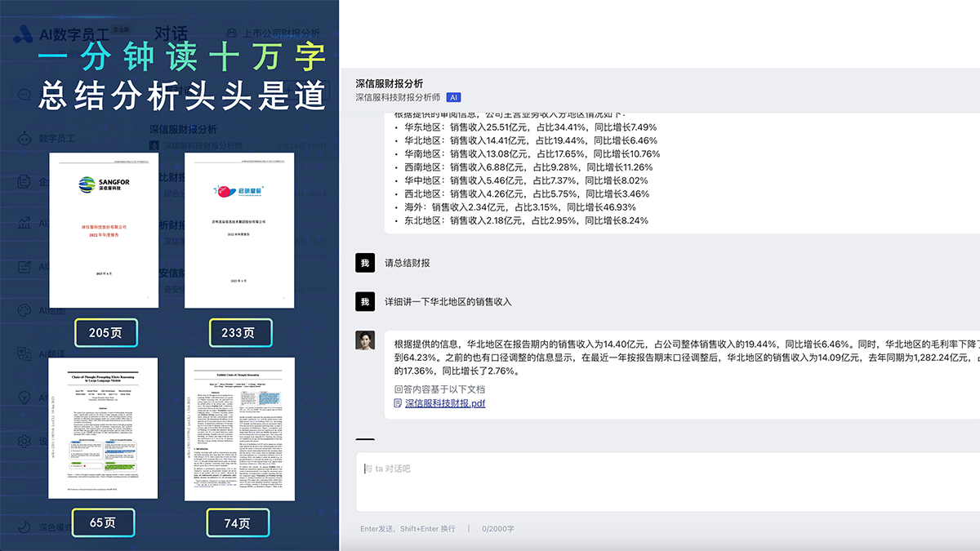
Task: Click the 企业版 badge beside logo
Action: pos(121,28)
